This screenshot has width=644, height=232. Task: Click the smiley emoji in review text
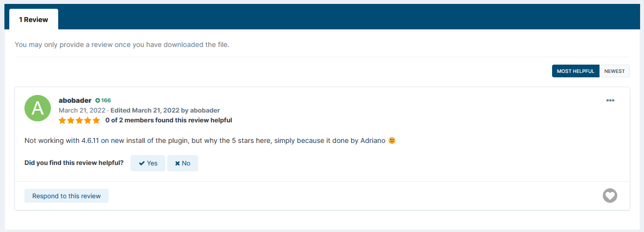[x=392, y=140]
